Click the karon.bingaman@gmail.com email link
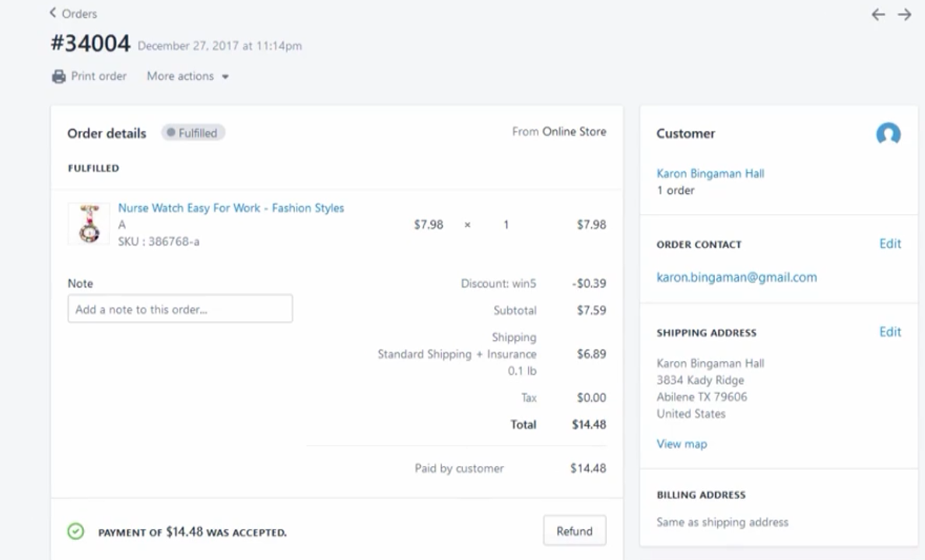Image resolution: width=925 pixels, height=560 pixels. (x=736, y=277)
